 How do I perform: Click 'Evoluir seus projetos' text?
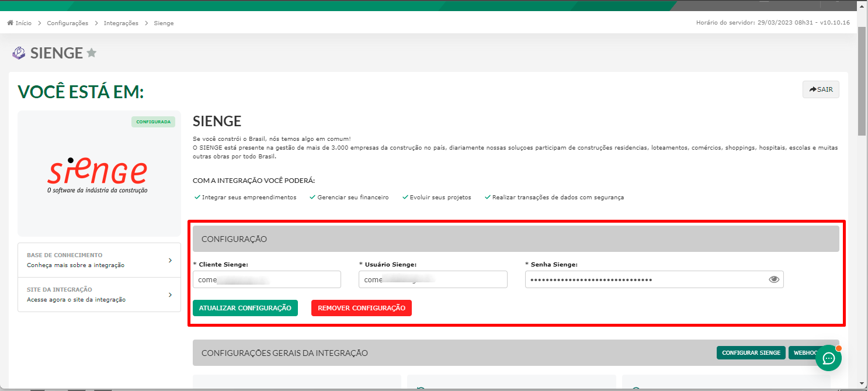point(440,198)
